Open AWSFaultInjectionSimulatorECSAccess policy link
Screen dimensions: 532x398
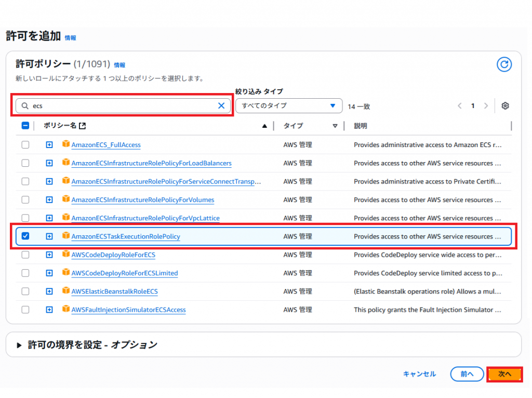tap(128, 310)
